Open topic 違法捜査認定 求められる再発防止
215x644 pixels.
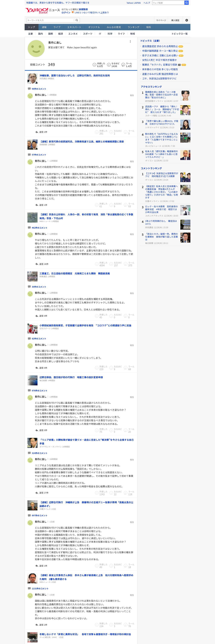pos(160,46)
